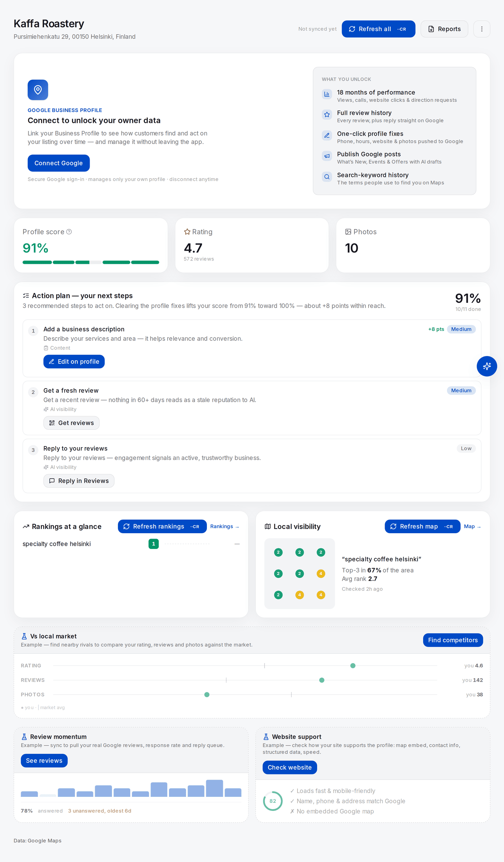Click the Find competitors button
The width and height of the screenshot is (504, 862).
(x=453, y=640)
